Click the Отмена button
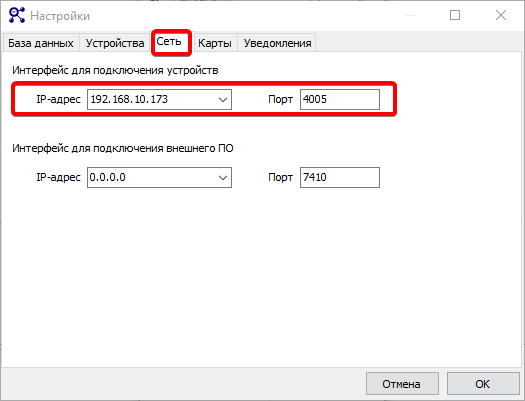This screenshot has width=525, height=401. (x=402, y=384)
